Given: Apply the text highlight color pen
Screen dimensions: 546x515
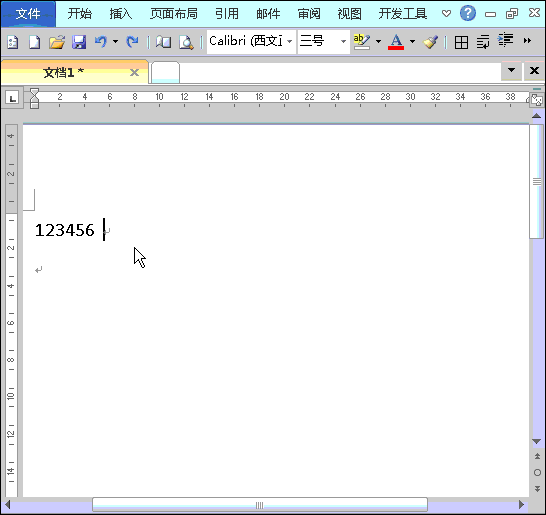Looking at the screenshot, I should tap(361, 42).
